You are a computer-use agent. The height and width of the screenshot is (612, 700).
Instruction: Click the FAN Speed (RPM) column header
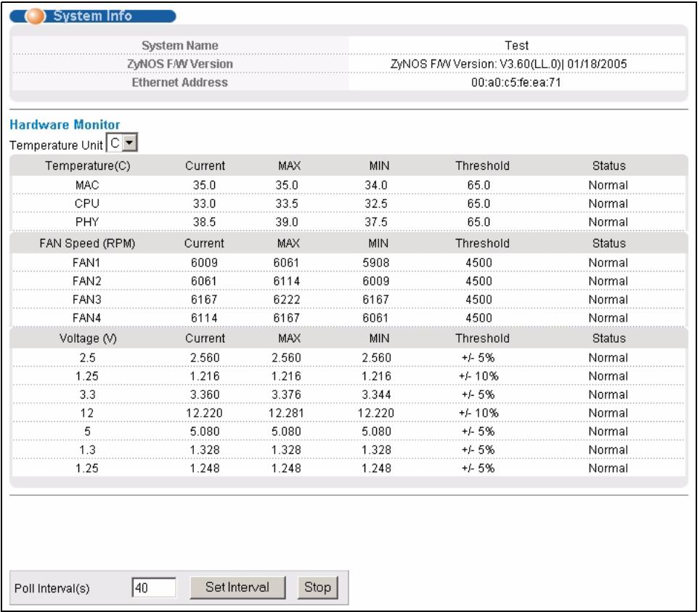(x=87, y=243)
